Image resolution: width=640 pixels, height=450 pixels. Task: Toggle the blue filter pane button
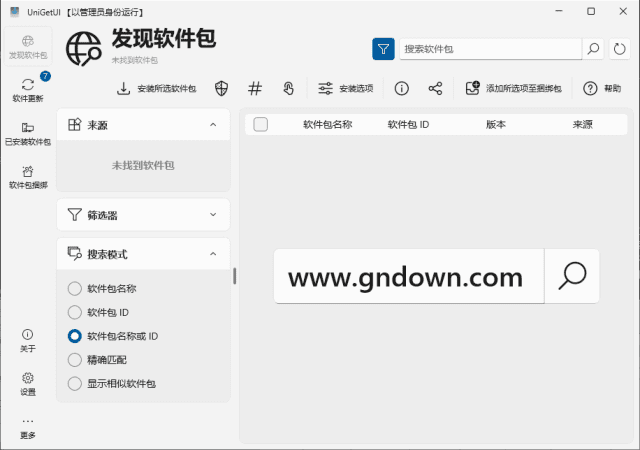pos(383,49)
